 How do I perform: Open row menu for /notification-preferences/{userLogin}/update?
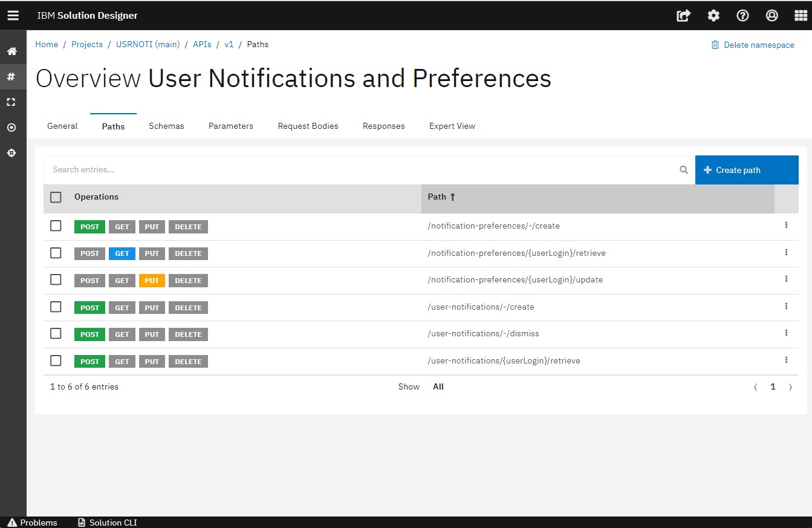click(x=786, y=279)
